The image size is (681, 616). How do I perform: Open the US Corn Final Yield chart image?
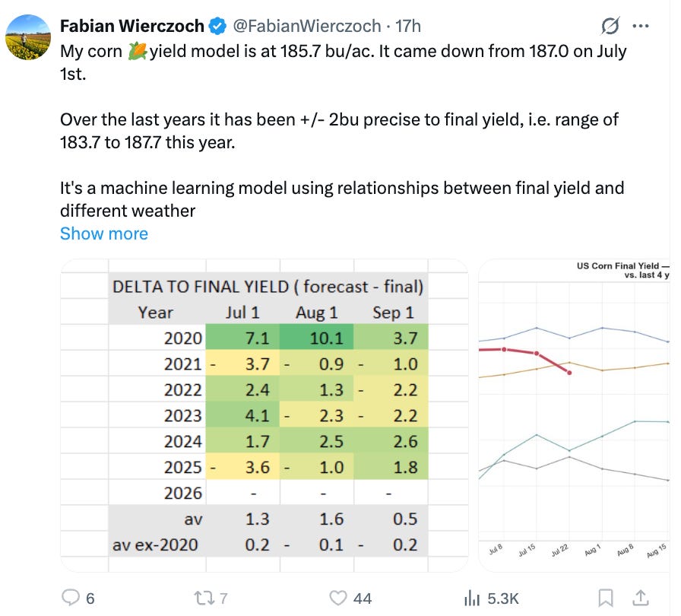pyautogui.click(x=574, y=415)
